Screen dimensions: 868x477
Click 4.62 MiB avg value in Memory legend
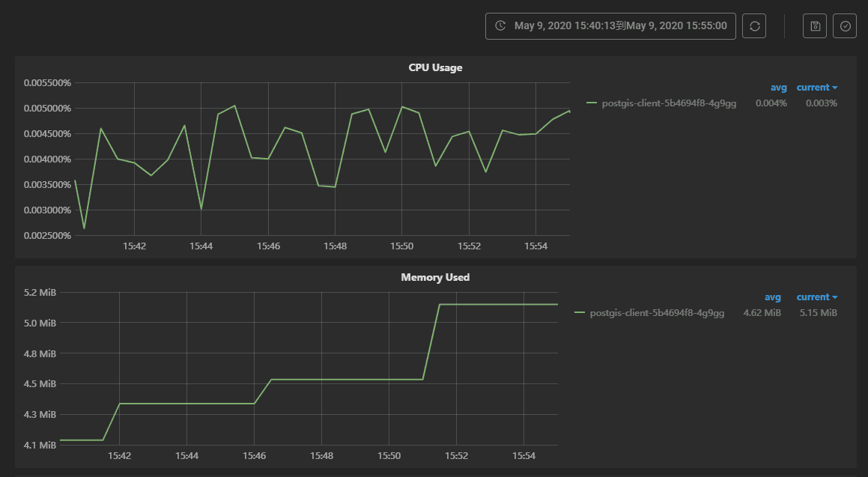(762, 313)
